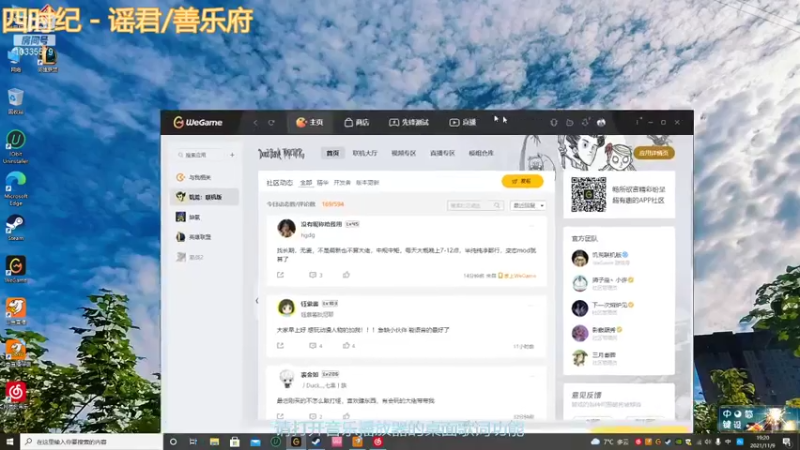Open the 商店 store tab

[357, 122]
